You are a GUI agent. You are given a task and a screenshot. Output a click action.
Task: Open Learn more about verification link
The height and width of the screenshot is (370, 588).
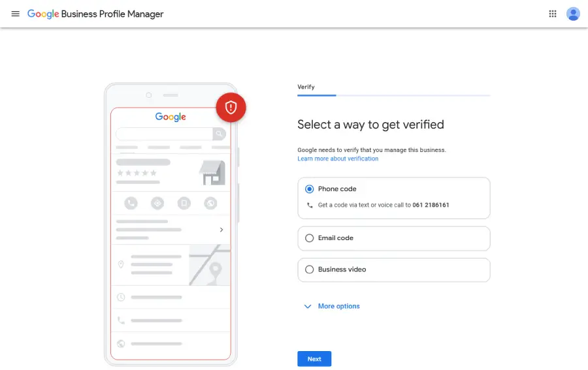[x=338, y=159]
